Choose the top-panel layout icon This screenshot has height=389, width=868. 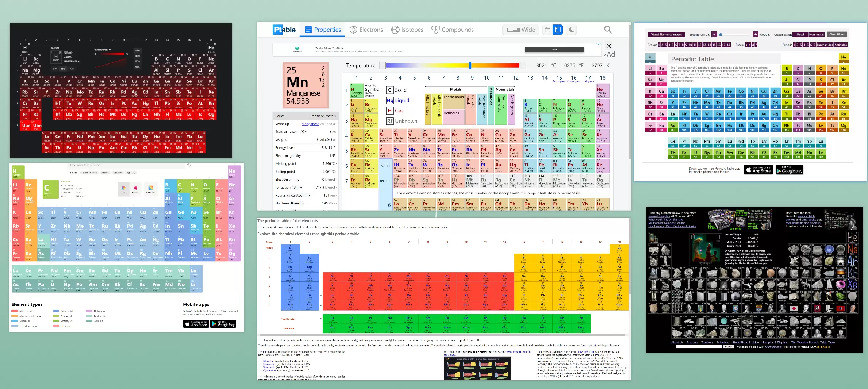coord(548,30)
